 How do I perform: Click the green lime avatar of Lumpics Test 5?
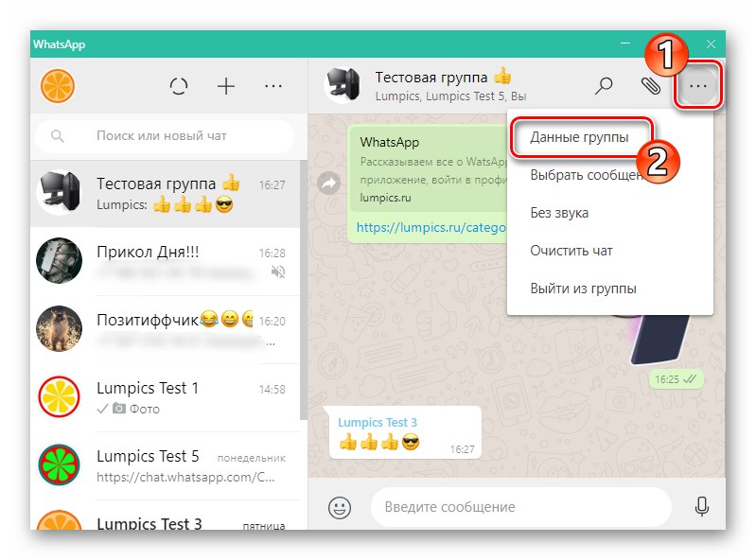(x=59, y=465)
